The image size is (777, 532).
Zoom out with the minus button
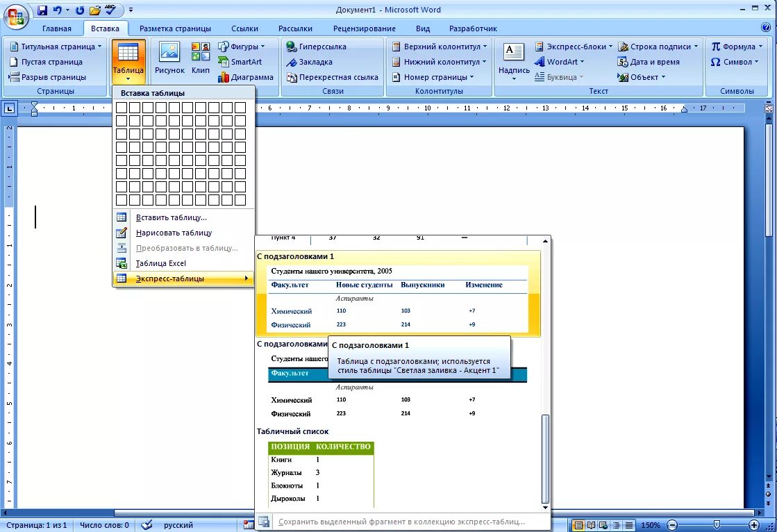coord(672,525)
